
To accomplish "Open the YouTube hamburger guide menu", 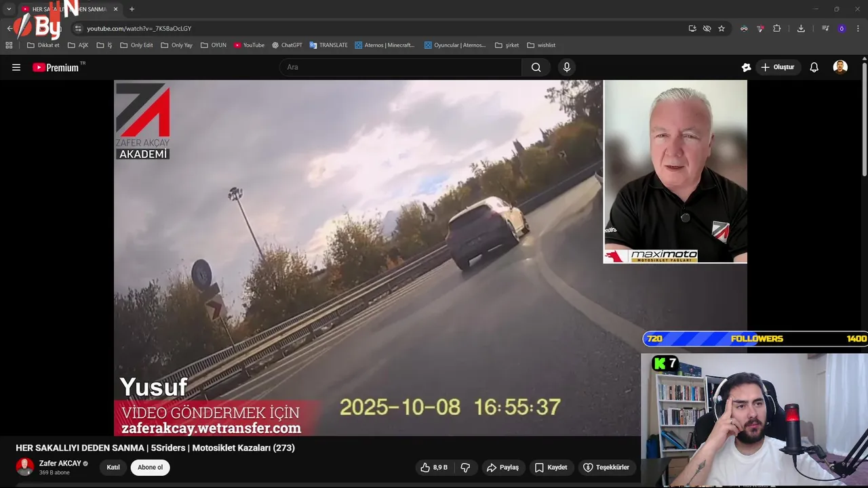I will tap(16, 67).
